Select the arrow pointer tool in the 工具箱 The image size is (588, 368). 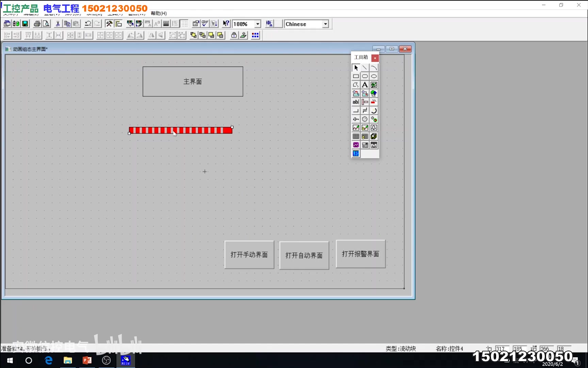pos(356,68)
